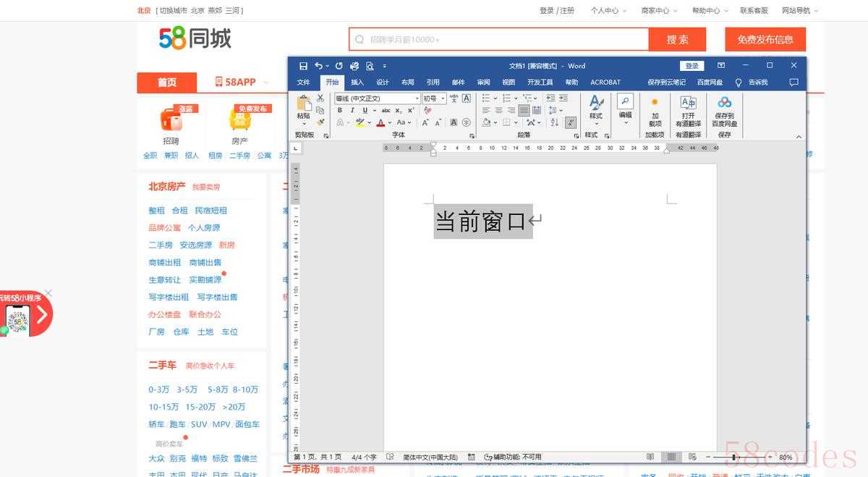Screen dimensions: 868x477
Task: Toggle Subscript formatting in Word
Action: pos(399,110)
